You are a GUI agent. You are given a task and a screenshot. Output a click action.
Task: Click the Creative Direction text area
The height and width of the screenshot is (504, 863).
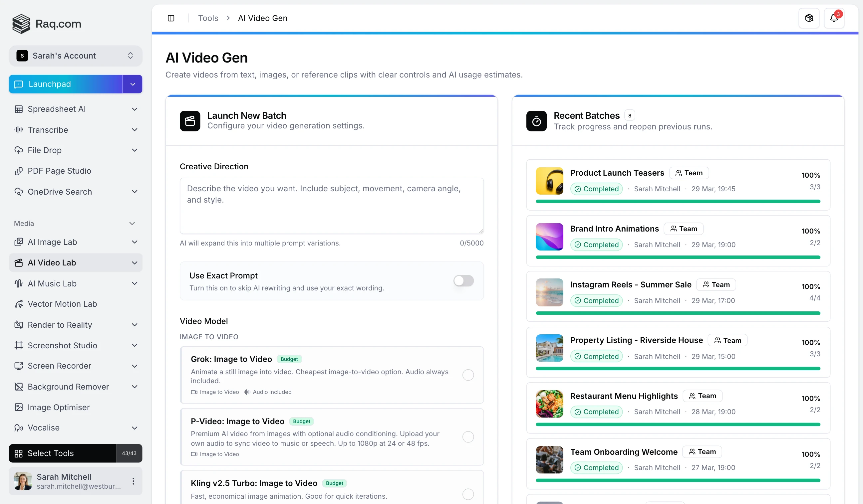point(331,205)
